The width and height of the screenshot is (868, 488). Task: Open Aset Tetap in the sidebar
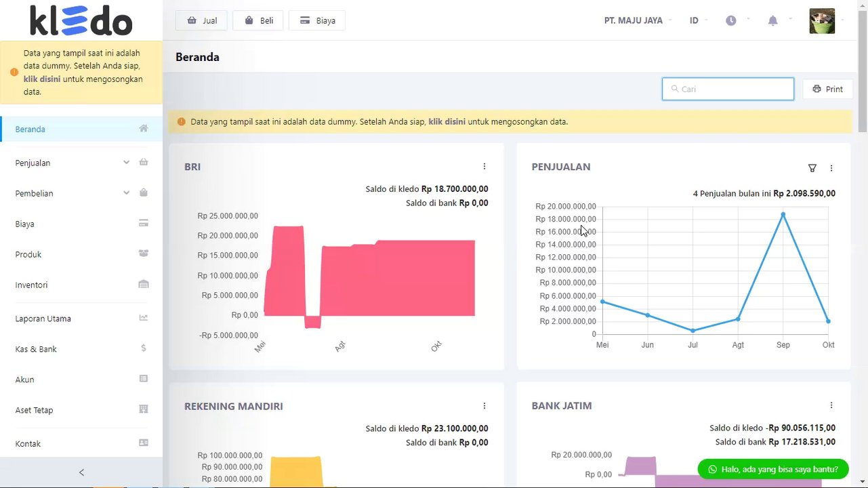tap(81, 410)
